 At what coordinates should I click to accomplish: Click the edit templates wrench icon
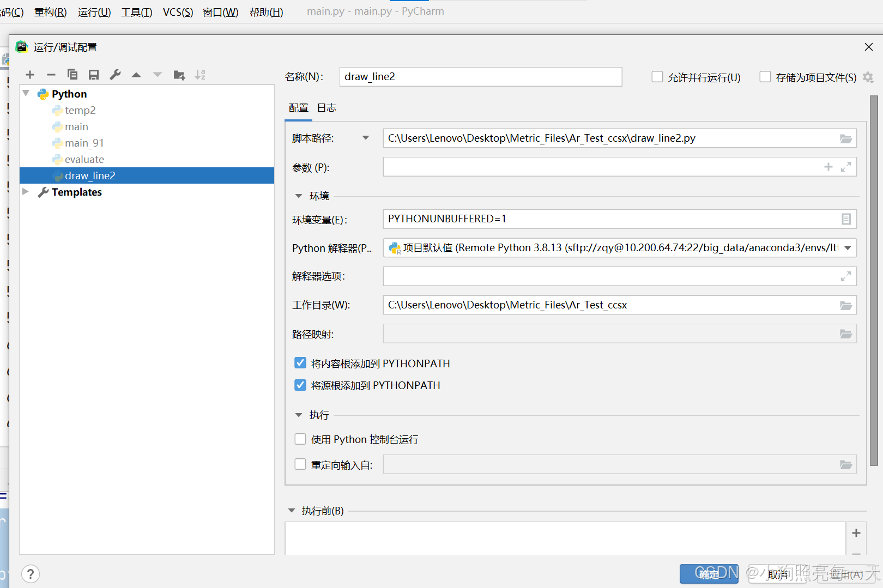(x=115, y=75)
